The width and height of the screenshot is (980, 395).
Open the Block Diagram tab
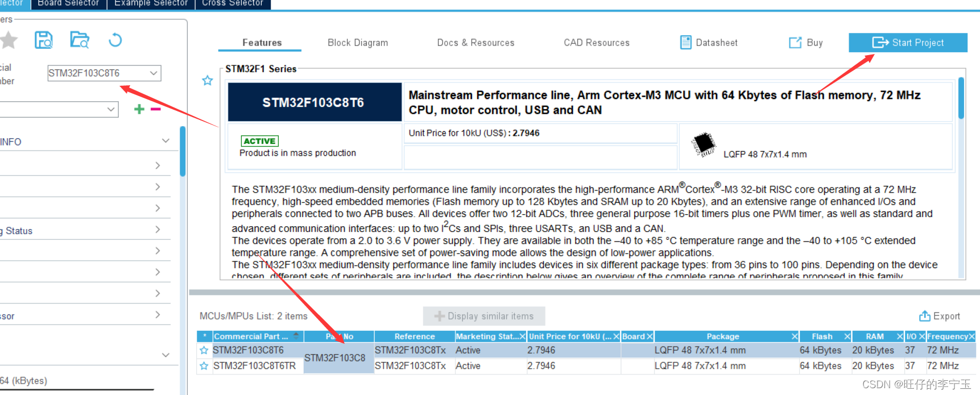pyautogui.click(x=358, y=43)
